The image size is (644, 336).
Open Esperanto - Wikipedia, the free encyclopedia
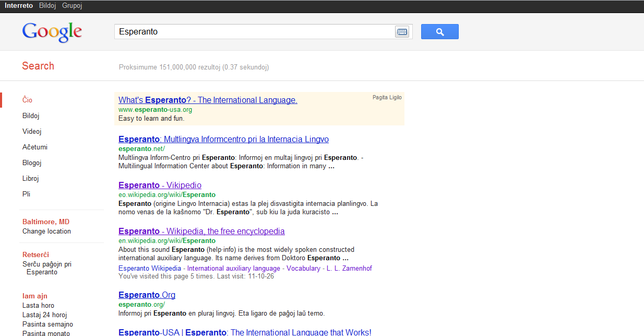(x=201, y=231)
